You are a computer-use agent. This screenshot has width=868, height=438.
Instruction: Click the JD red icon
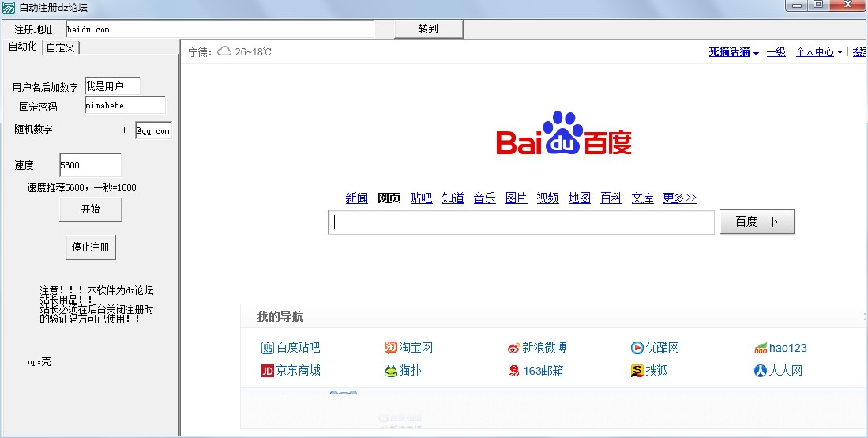click(268, 370)
